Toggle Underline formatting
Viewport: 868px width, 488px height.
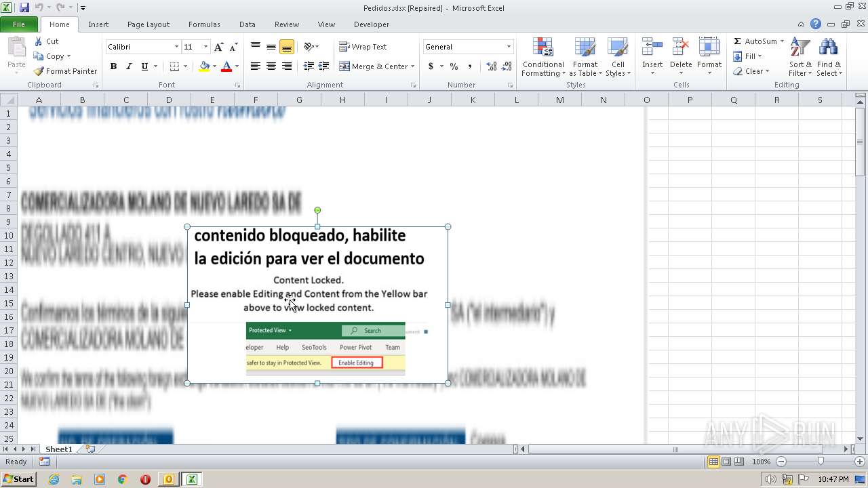[144, 66]
